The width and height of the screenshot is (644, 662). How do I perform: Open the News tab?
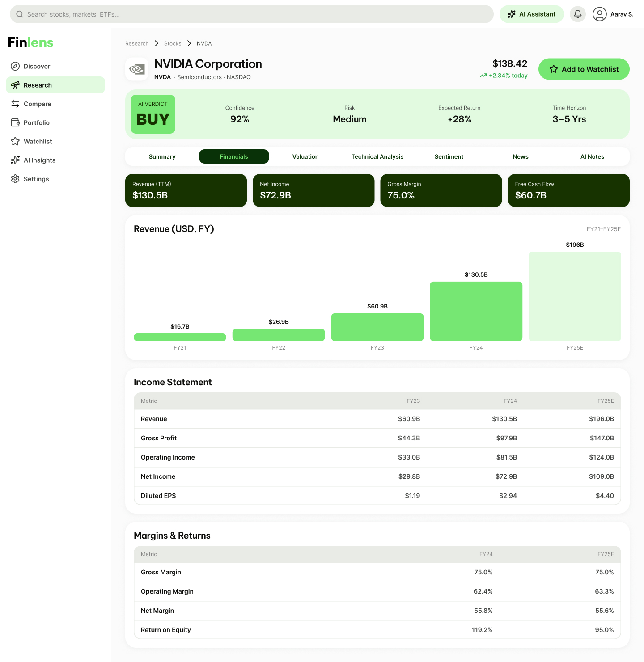(521, 156)
